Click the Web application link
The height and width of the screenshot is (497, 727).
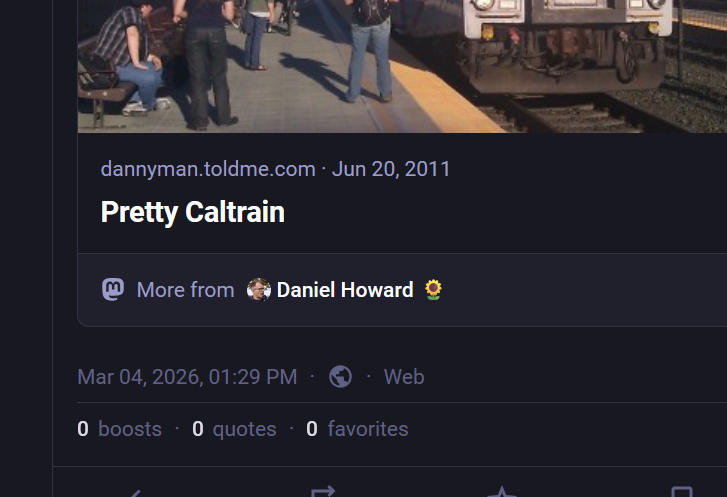coord(404,377)
